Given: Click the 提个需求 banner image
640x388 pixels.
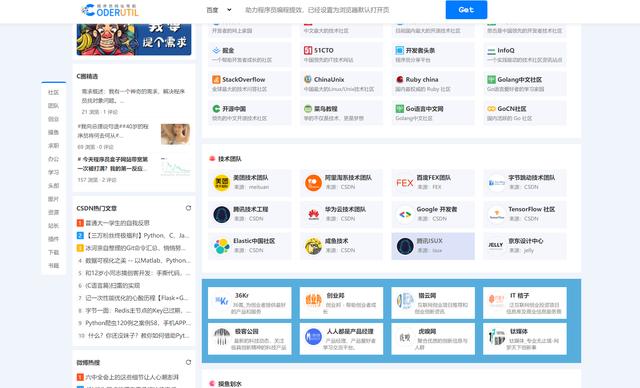Looking at the screenshot, I should pos(134,39).
